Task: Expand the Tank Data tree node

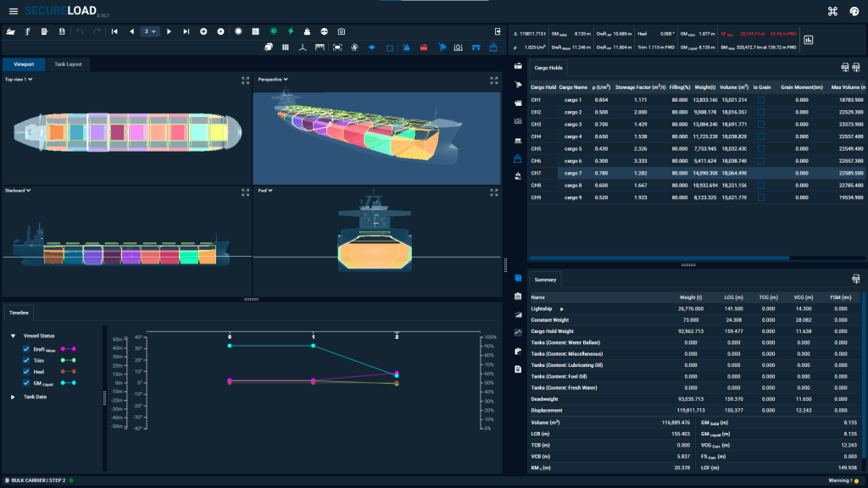Action: 14,396
